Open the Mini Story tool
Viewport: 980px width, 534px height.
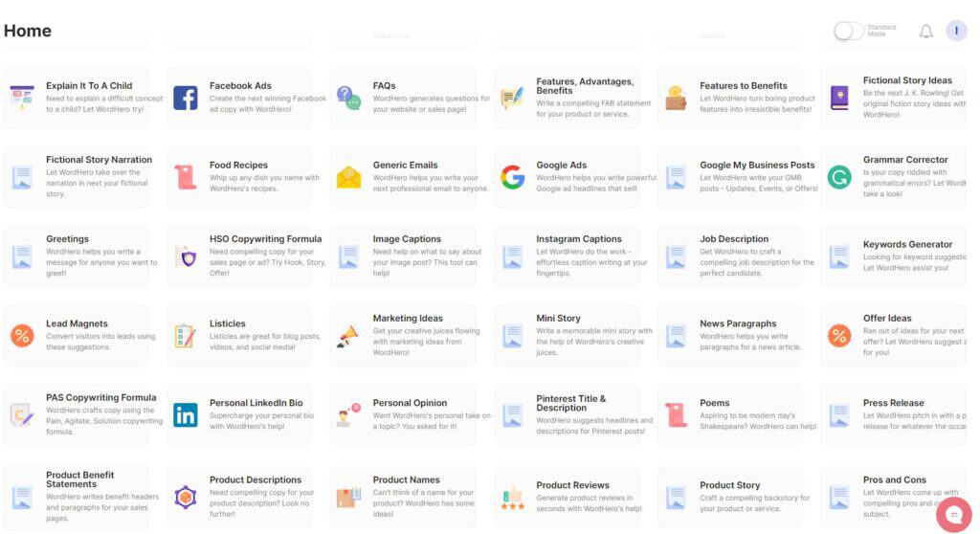[567, 336]
